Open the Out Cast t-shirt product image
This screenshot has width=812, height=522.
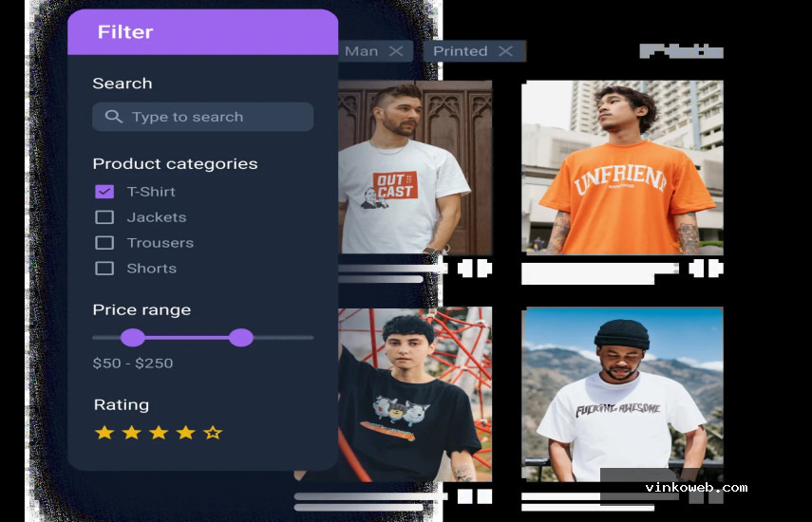point(415,167)
